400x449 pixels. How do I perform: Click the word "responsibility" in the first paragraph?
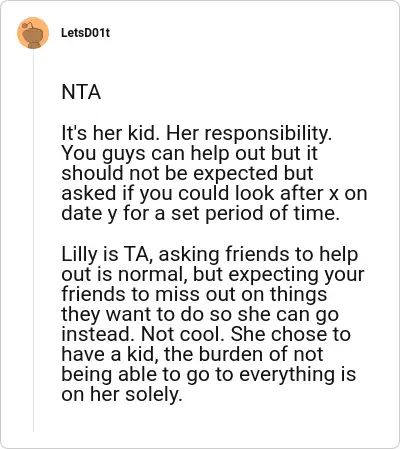(x=266, y=133)
